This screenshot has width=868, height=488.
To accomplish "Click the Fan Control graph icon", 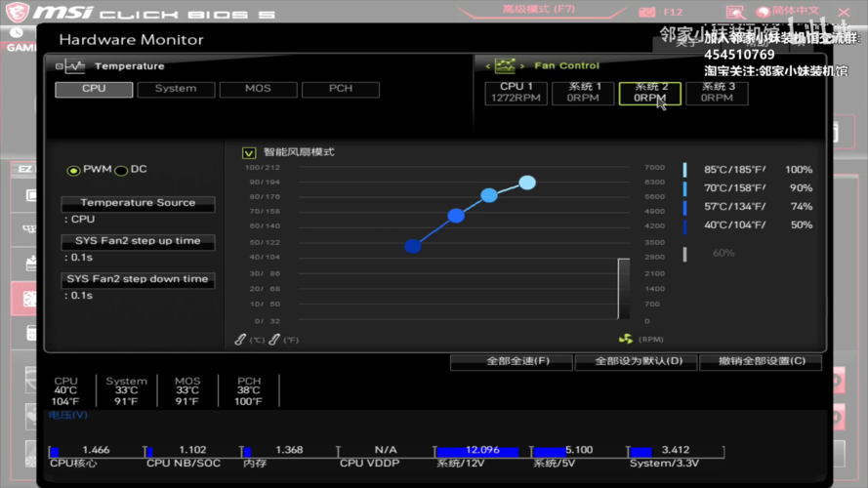I will [x=505, y=66].
